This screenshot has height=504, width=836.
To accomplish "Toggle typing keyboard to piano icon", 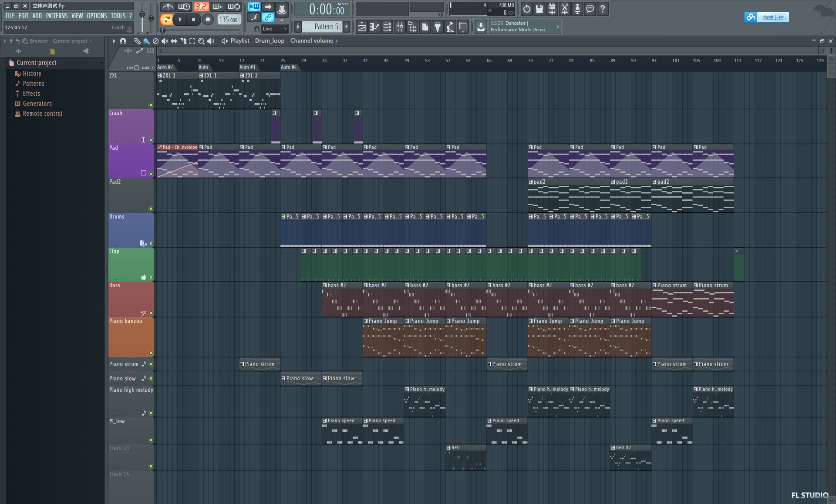I will click(254, 7).
